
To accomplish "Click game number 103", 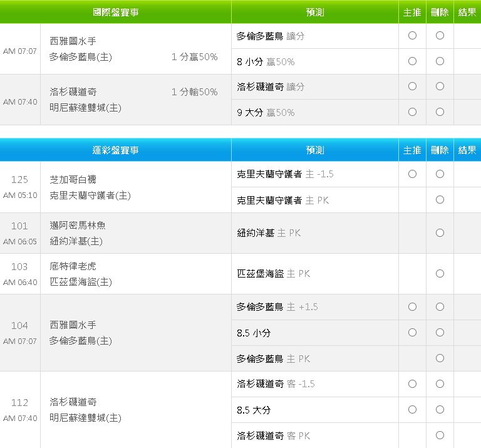I will [x=19, y=267].
